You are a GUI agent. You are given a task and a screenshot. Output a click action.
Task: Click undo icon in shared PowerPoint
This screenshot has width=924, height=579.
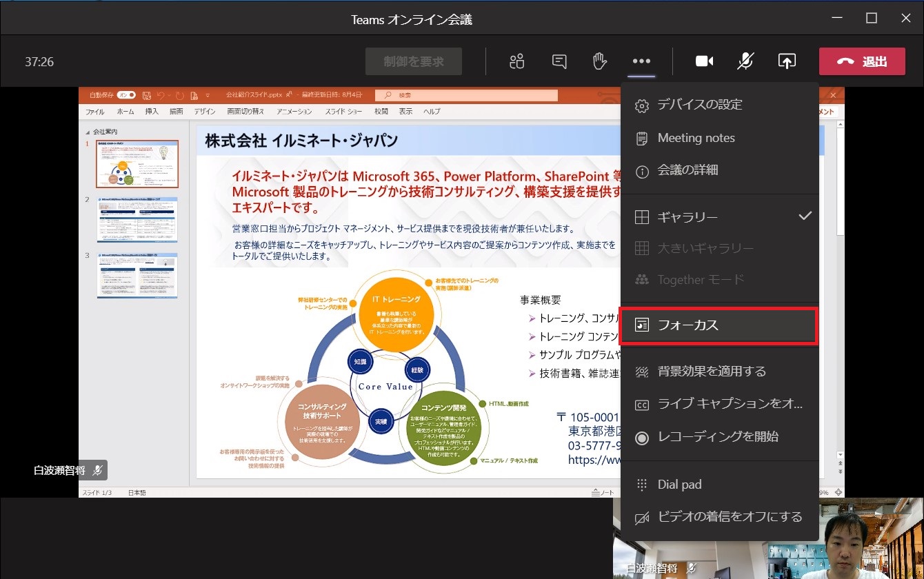coord(161,95)
